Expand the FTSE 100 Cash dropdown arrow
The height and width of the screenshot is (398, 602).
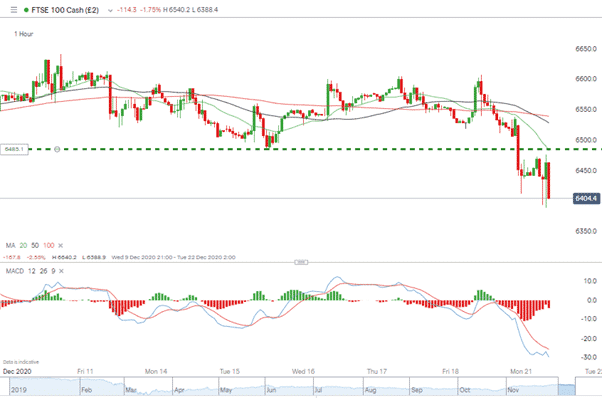[110, 10]
